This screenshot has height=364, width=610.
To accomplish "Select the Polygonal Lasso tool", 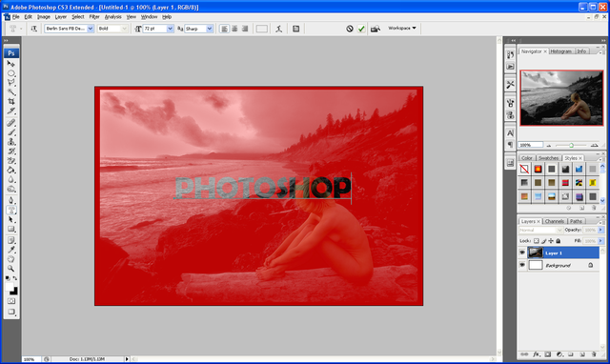I will click(11, 83).
